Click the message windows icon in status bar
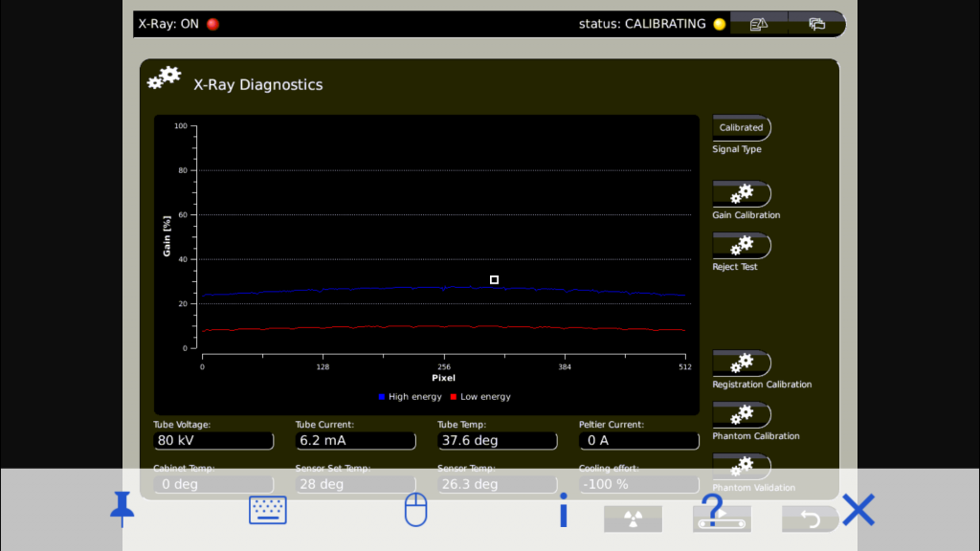980x551 pixels. (x=816, y=24)
